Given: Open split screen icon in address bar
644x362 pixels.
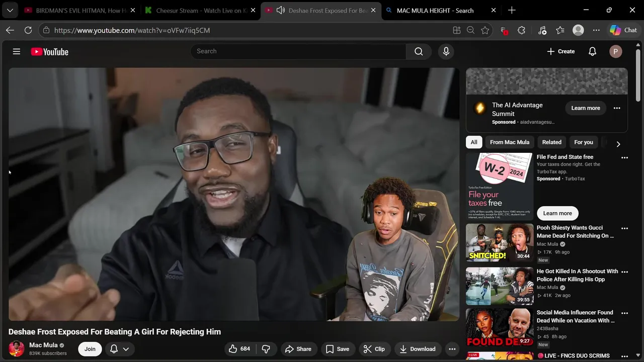Looking at the screenshot, I should click(x=457, y=30).
